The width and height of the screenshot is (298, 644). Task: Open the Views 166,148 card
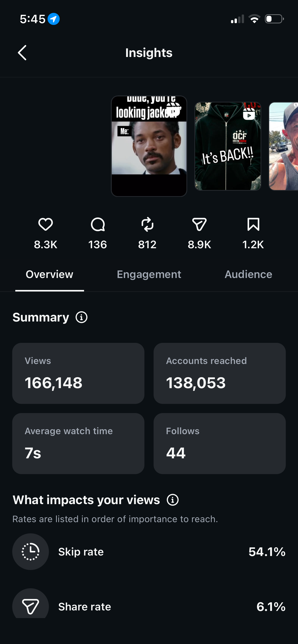pos(78,373)
